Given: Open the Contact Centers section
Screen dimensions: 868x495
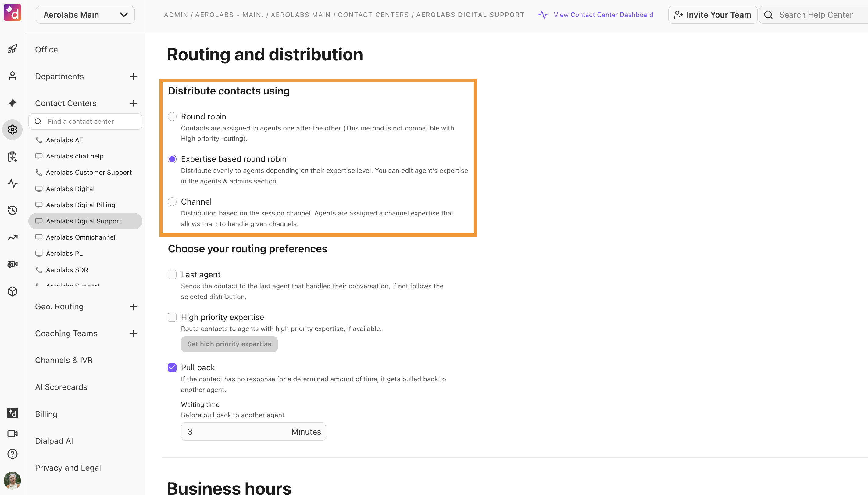Looking at the screenshot, I should [66, 103].
